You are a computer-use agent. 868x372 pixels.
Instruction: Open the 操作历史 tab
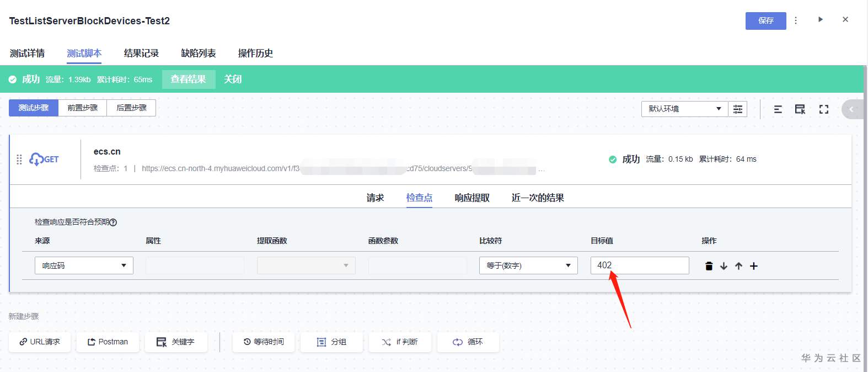255,53
